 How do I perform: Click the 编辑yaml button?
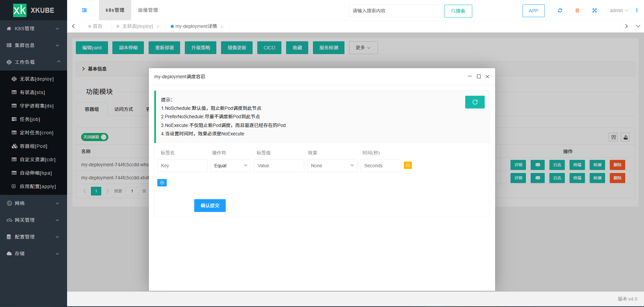92,48
